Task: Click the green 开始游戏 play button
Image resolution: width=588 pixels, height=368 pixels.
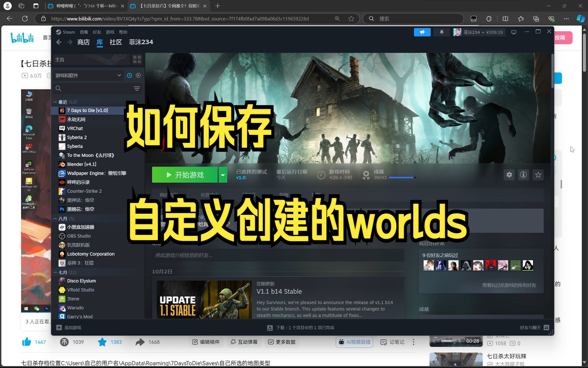Action: tap(185, 175)
